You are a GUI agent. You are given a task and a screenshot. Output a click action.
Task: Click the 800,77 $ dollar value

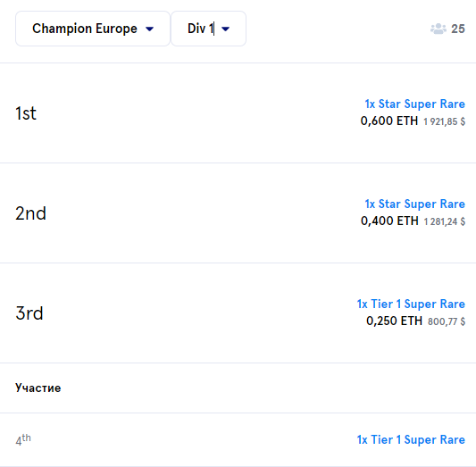click(x=447, y=321)
